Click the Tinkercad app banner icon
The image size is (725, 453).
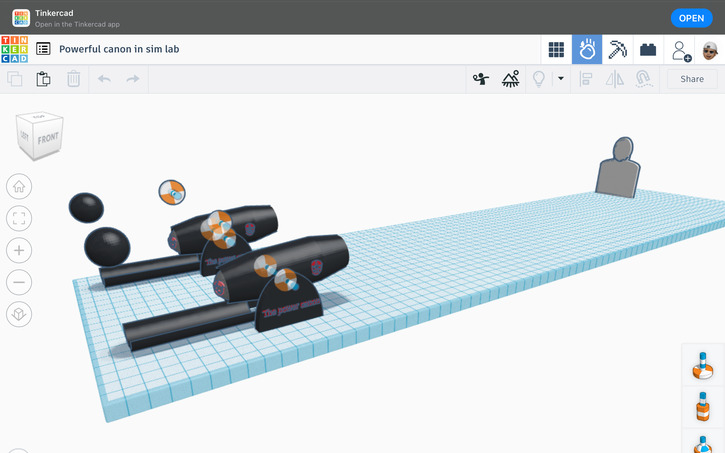[x=21, y=18]
